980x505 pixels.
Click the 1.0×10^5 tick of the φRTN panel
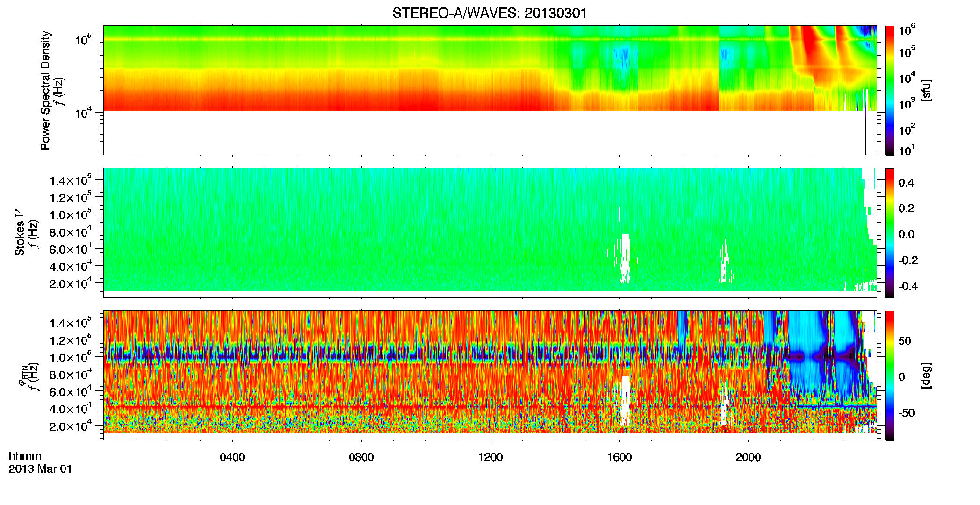click(x=71, y=357)
